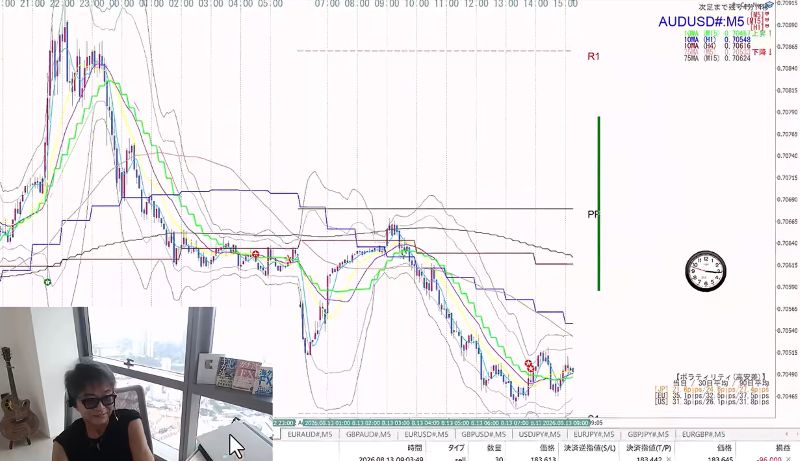
Task: Open the GBPJPY#,M5 chart tab
Action: pos(648,434)
